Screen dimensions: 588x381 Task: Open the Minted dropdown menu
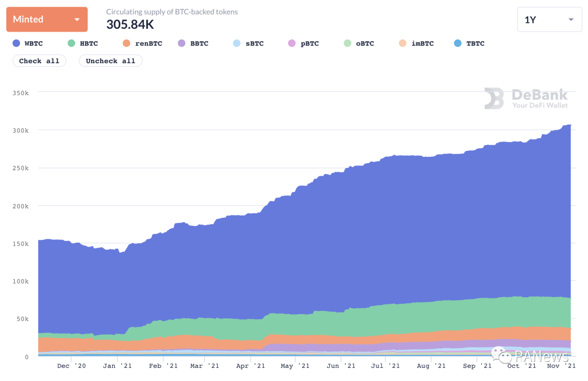pyautogui.click(x=47, y=20)
